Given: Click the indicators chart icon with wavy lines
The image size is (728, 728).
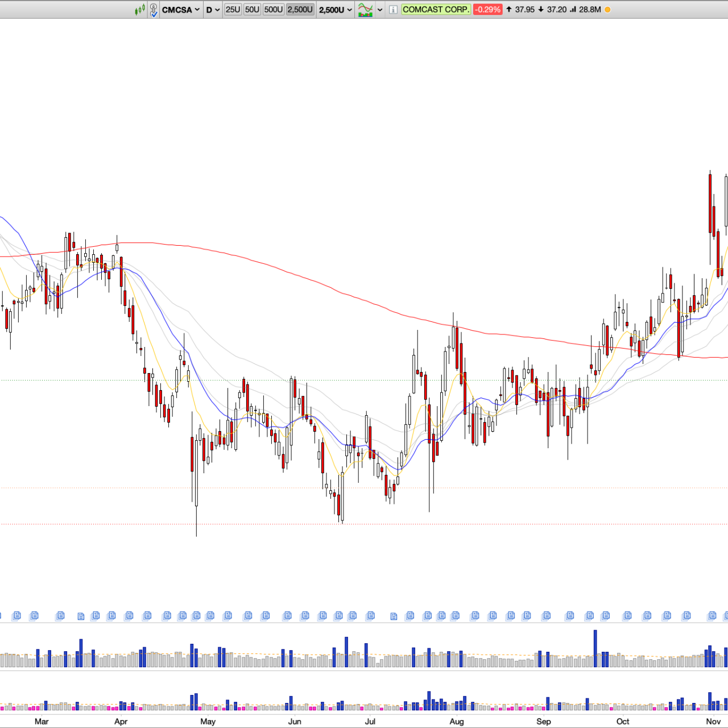Looking at the screenshot, I should click(x=365, y=10).
